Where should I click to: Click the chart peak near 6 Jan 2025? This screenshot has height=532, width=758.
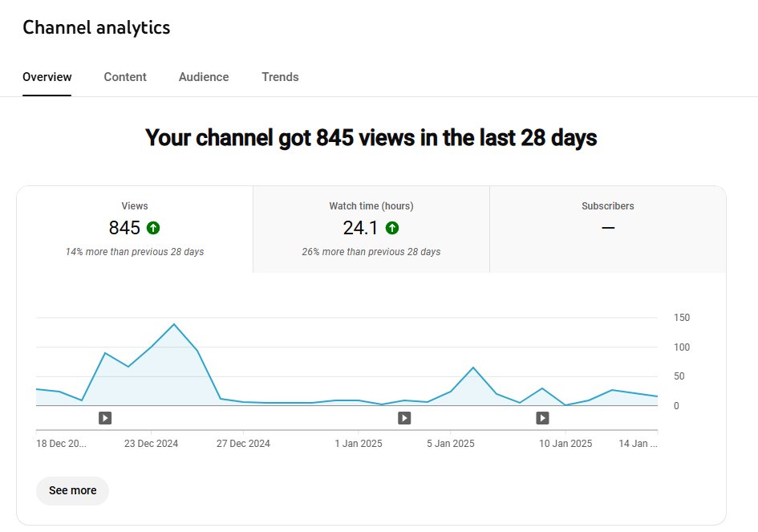coord(473,368)
